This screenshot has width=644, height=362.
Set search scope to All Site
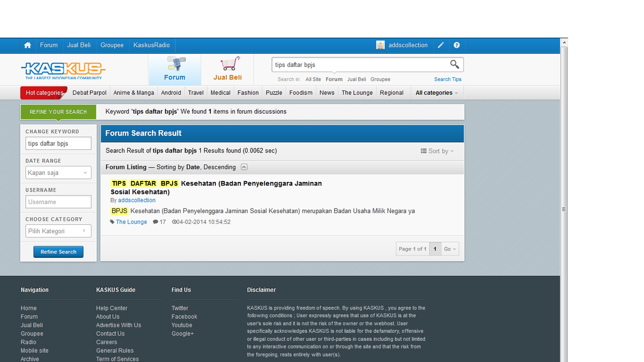pos(313,79)
